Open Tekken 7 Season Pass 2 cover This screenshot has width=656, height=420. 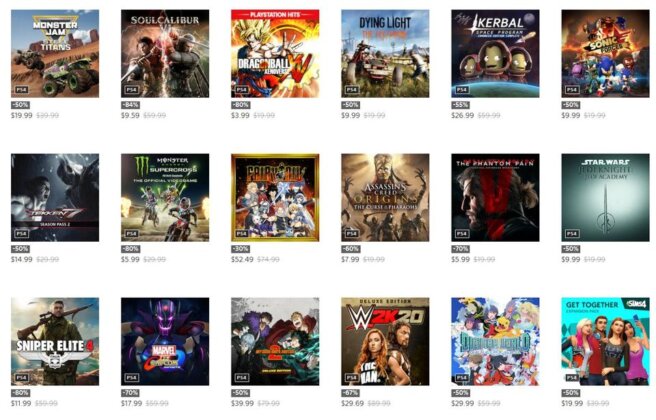pyautogui.click(x=55, y=197)
